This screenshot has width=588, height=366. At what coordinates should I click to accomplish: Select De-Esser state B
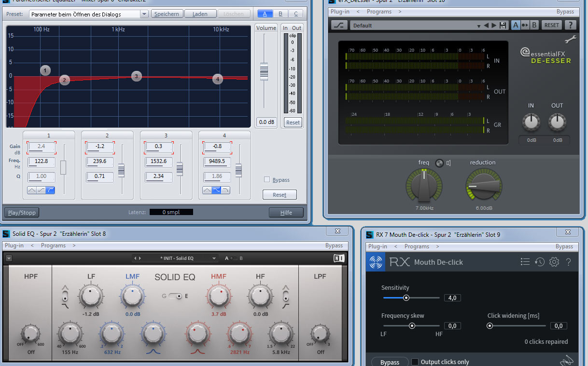click(x=534, y=25)
